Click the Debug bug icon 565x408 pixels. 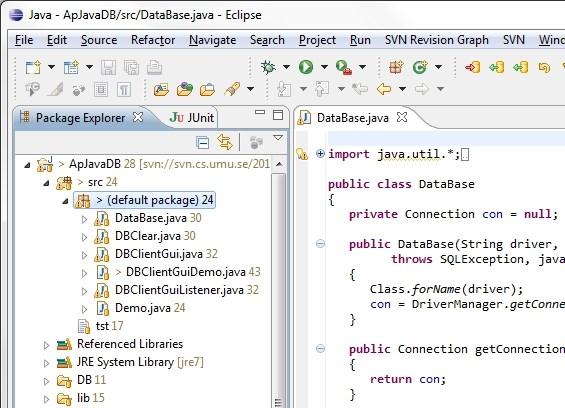tap(268, 67)
